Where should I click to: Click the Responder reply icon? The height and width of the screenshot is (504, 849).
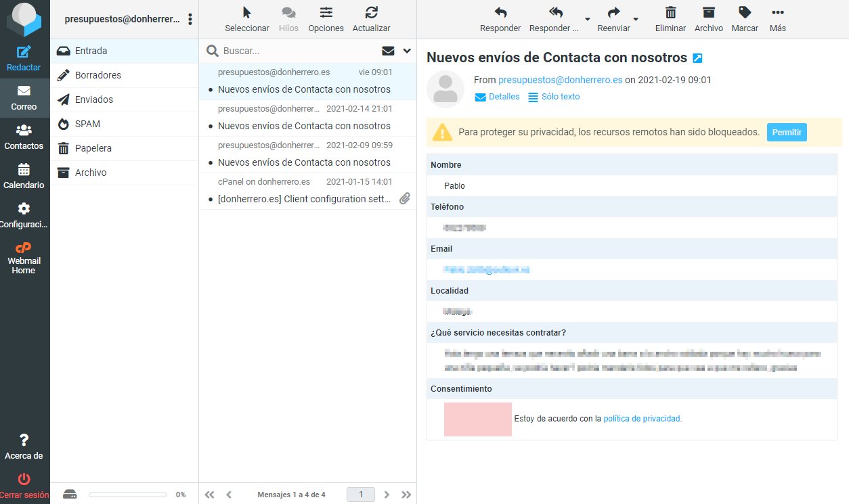click(500, 13)
